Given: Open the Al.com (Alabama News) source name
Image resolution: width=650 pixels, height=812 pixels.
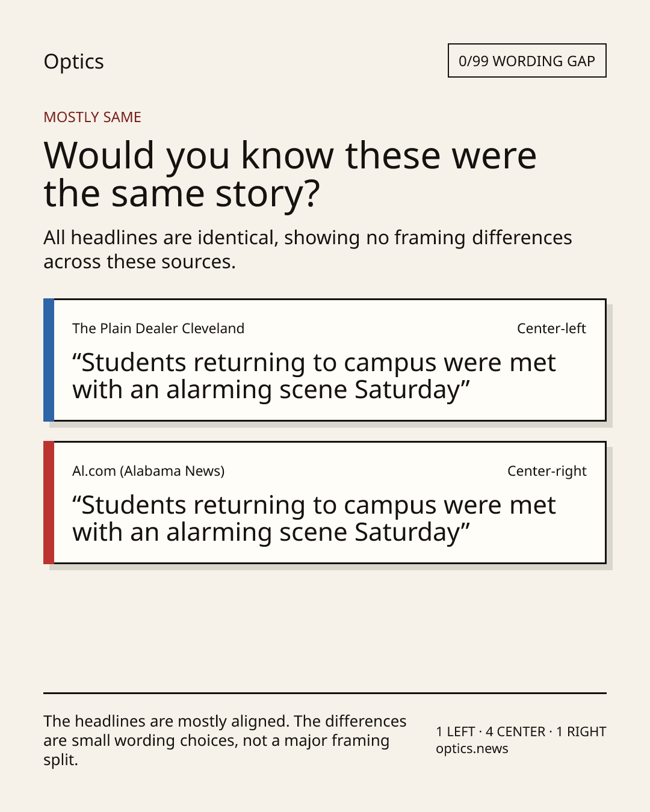Looking at the screenshot, I should click(x=149, y=471).
